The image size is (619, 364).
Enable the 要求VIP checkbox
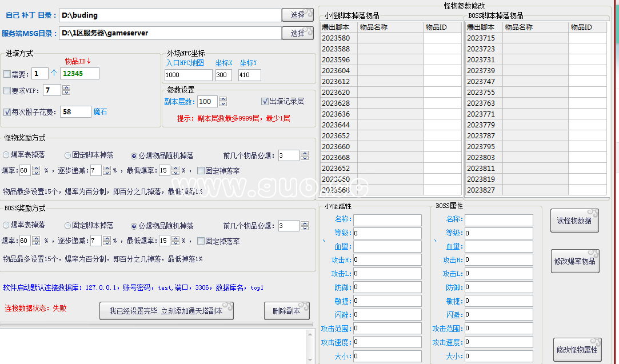click(x=7, y=90)
